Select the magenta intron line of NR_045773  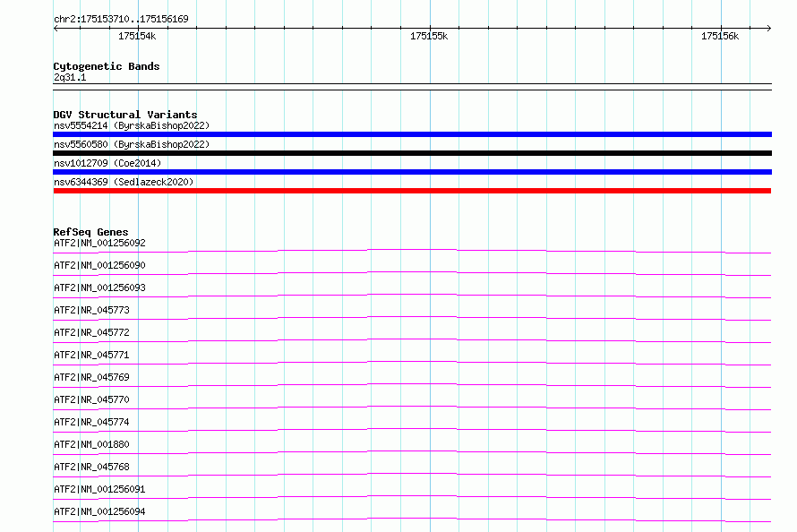coord(412,318)
